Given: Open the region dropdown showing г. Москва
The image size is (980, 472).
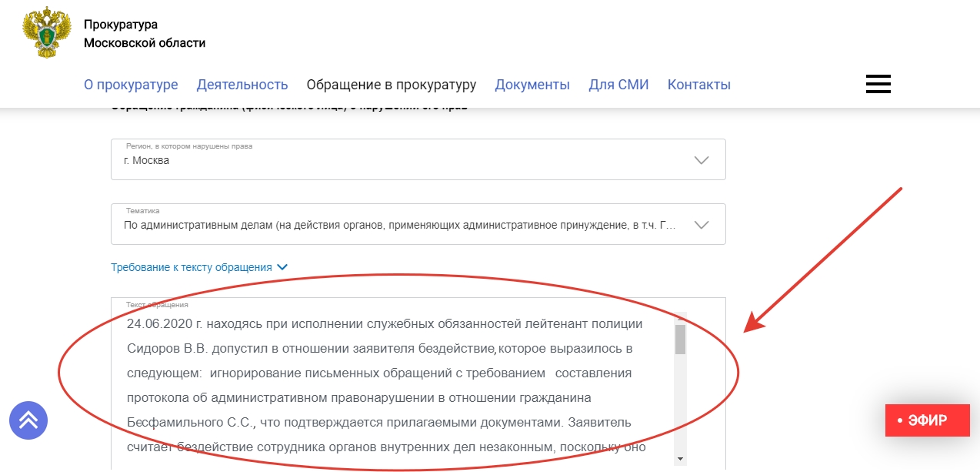Looking at the screenshot, I should pyautogui.click(x=418, y=159).
